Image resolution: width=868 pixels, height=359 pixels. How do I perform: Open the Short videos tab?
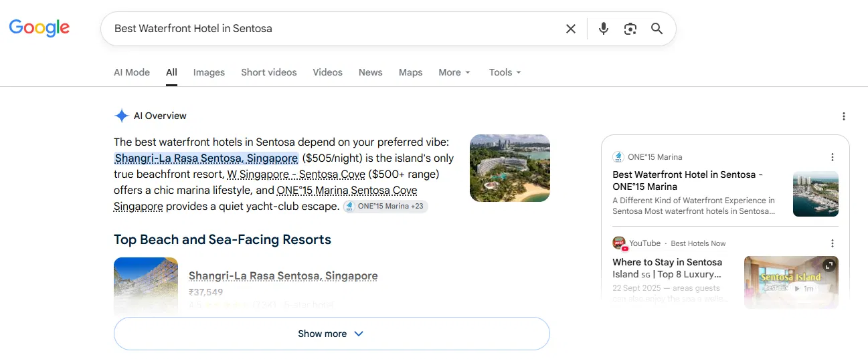coord(269,72)
